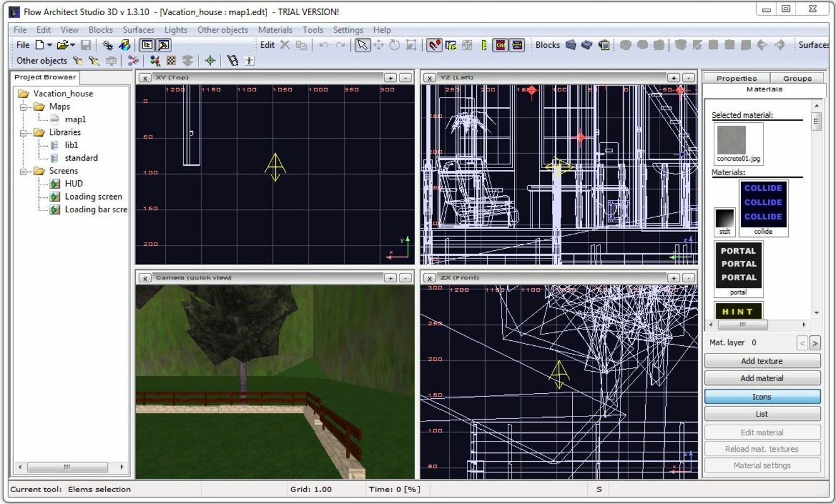836x504 pixels.
Task: Close the XY (Top) viewport
Action: (x=144, y=77)
